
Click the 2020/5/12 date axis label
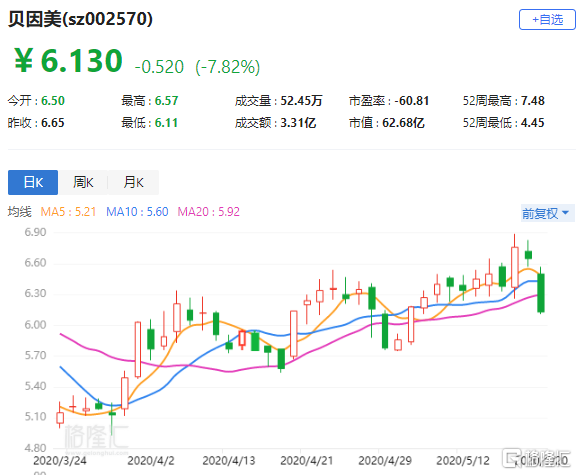pos(463,461)
